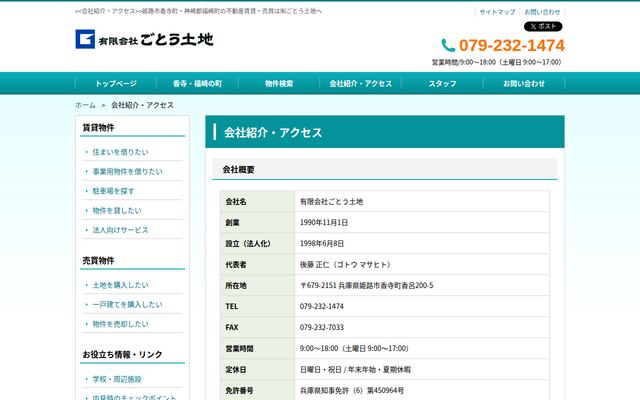Select the トップページ menu item
The width and height of the screenshot is (640, 400).
pyautogui.click(x=116, y=84)
